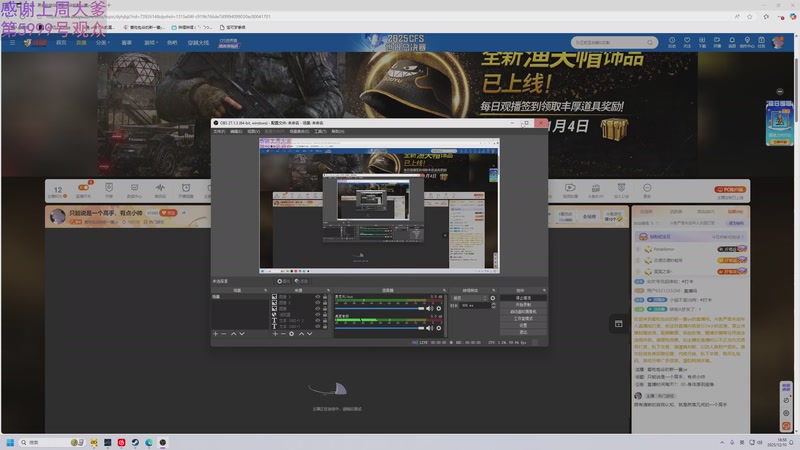The height and width of the screenshot is (450, 800).
Task: Go to 首页 tab in Douyu navigation
Action: point(61,42)
